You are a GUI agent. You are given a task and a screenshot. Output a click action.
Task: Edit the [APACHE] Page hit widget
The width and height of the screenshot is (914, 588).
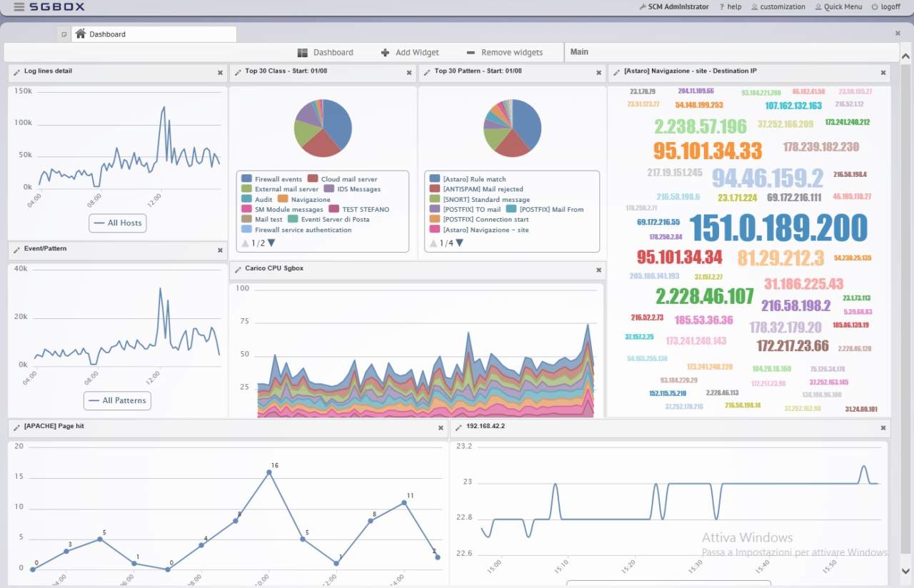(x=16, y=427)
